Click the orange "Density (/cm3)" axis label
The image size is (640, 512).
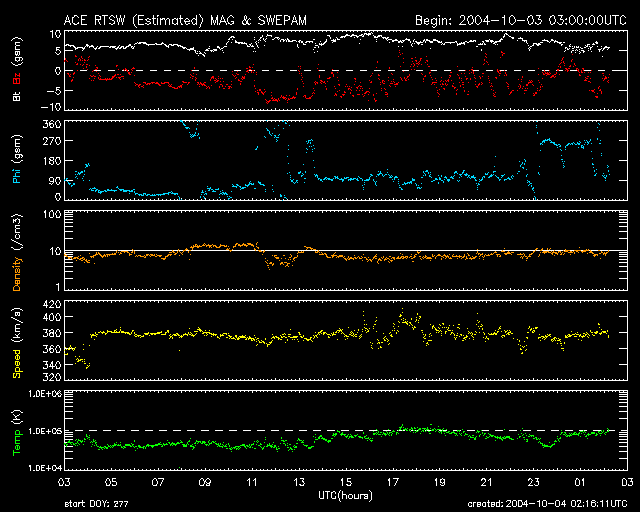point(17,252)
